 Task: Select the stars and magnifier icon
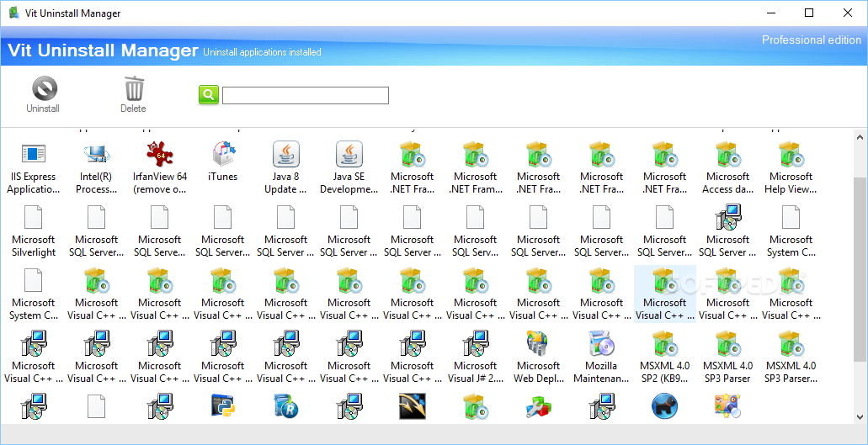tap(727, 406)
